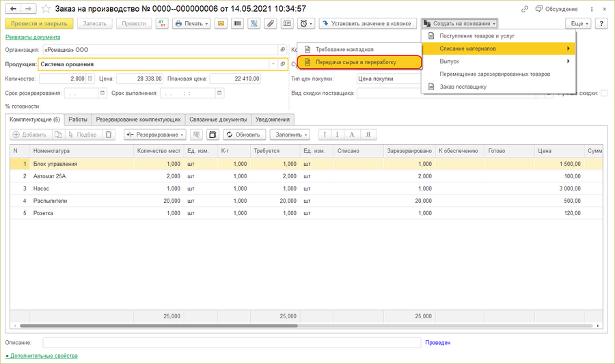Toggle the Ручные скидки checkbox
The height and width of the screenshot is (364, 615).
[604, 93]
